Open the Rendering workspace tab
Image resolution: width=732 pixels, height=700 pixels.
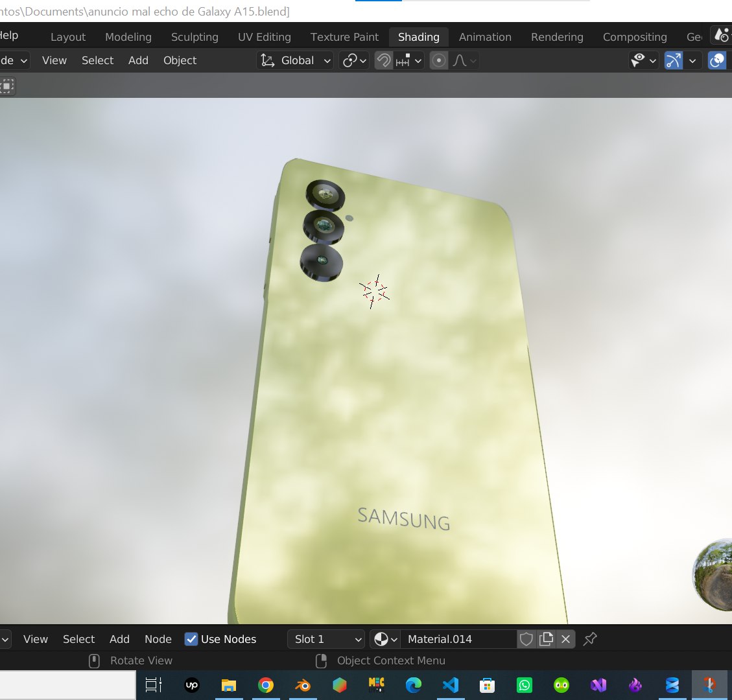click(x=557, y=37)
